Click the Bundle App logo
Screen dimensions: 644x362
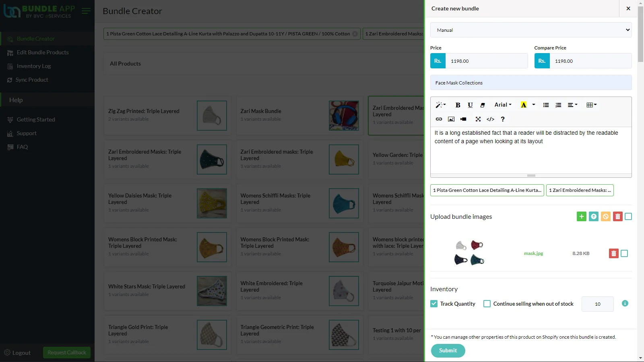(x=39, y=11)
